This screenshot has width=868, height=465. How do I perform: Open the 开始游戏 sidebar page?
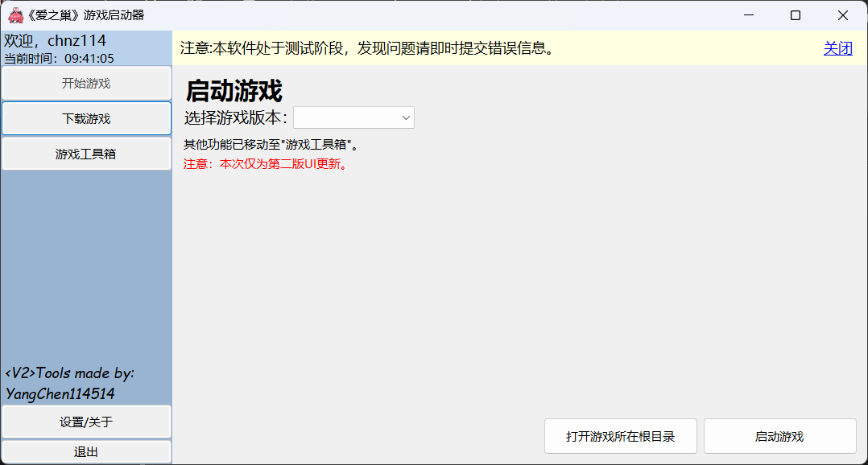[86, 83]
